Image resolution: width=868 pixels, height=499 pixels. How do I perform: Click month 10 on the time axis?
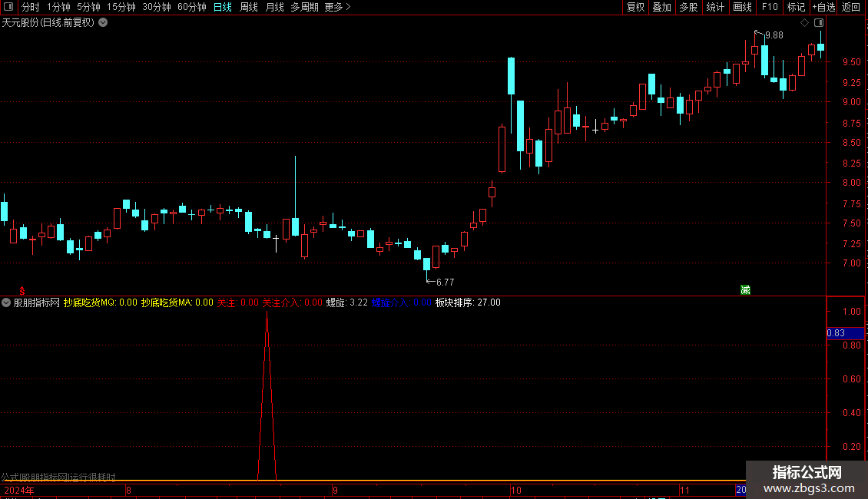point(516,491)
